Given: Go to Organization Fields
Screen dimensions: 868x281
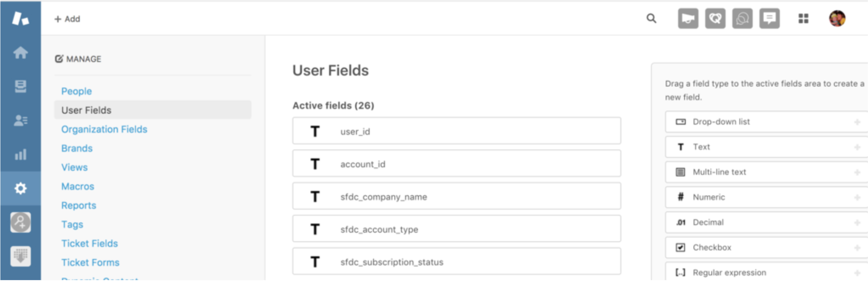Looking at the screenshot, I should pos(104,129).
